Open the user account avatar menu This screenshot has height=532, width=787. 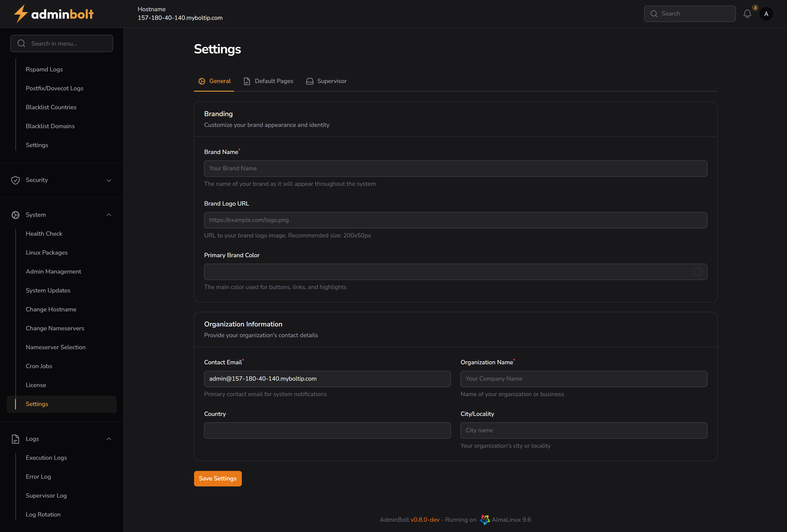766,14
